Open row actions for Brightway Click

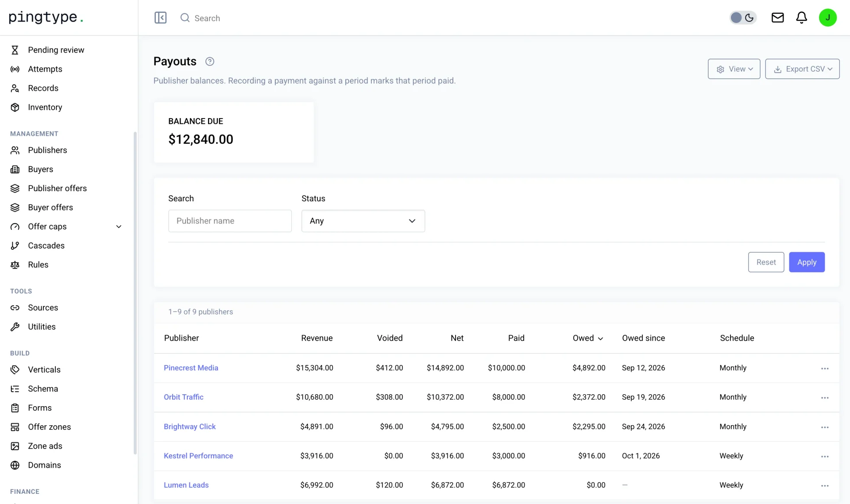824,427
